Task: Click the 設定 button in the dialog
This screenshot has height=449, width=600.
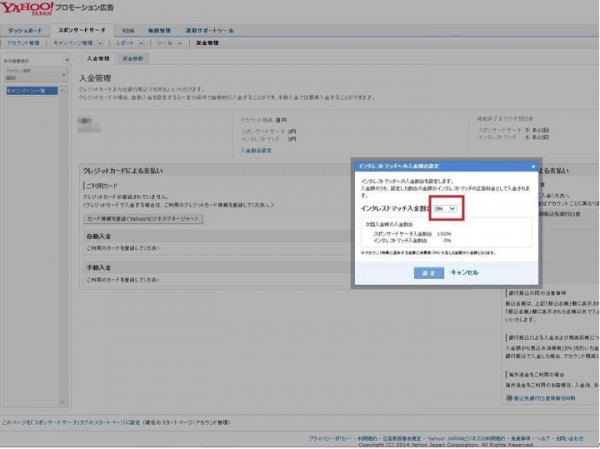Action: tap(429, 273)
